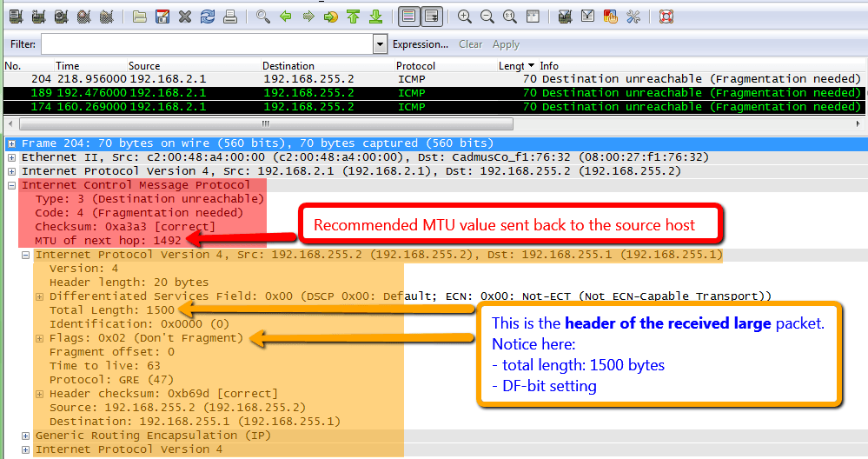Toggle auto-scroll during live capture

pyautogui.click(x=432, y=17)
